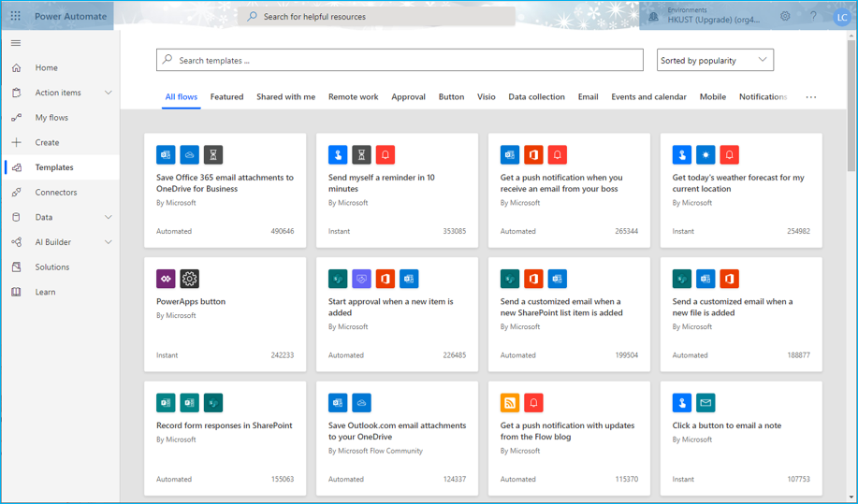Click weather sun icon on forecast card
The image size is (858, 504).
pos(705,154)
